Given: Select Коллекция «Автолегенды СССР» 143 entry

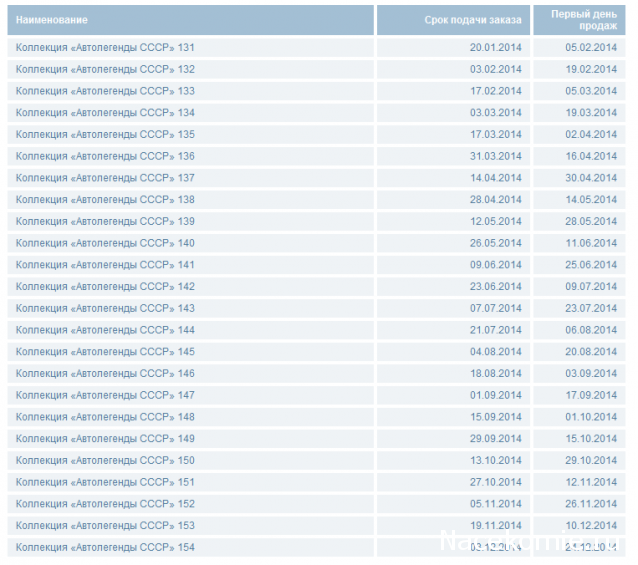Looking at the screenshot, I should [x=105, y=308].
